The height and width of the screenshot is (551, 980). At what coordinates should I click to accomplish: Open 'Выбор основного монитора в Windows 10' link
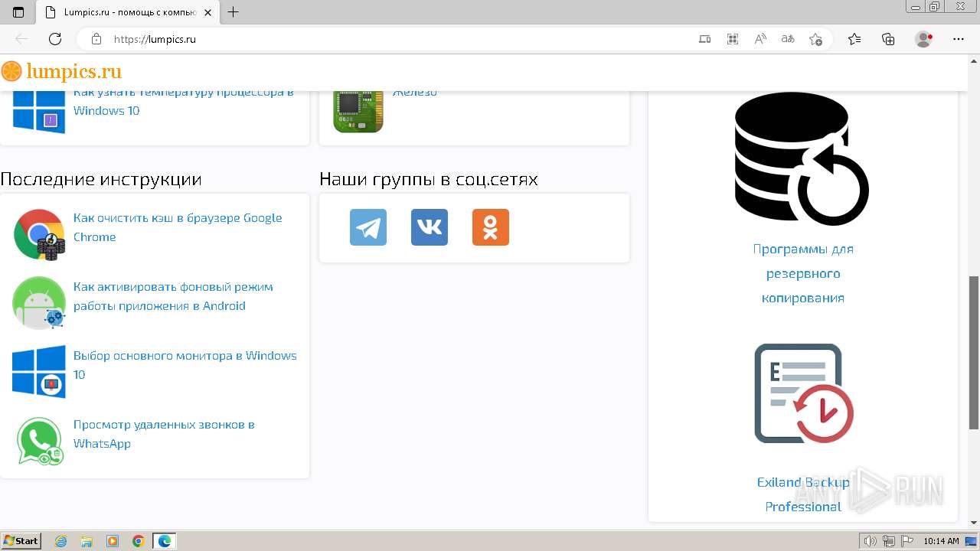pyautogui.click(x=185, y=365)
